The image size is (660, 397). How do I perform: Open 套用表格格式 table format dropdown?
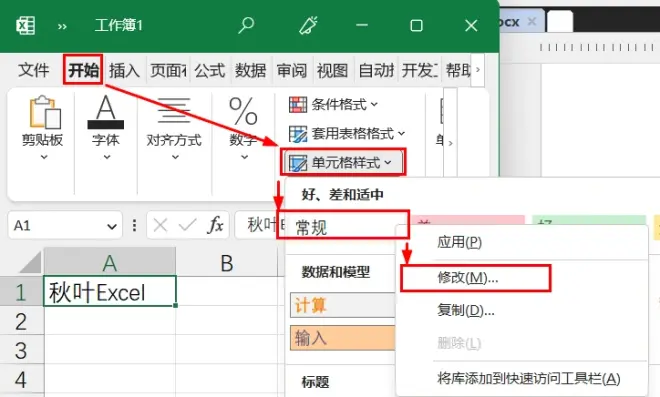(347, 133)
